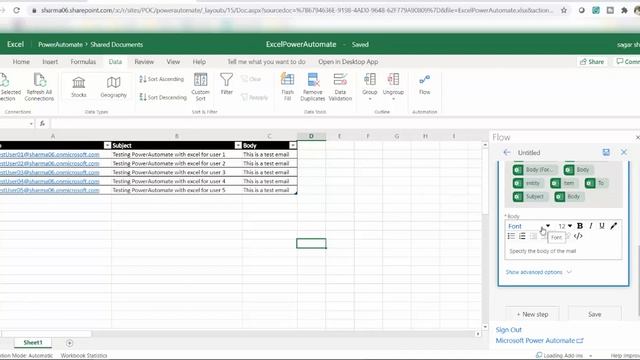Screen dimensions: 640x360
Task: Expand Show advanced options
Action: (538, 272)
